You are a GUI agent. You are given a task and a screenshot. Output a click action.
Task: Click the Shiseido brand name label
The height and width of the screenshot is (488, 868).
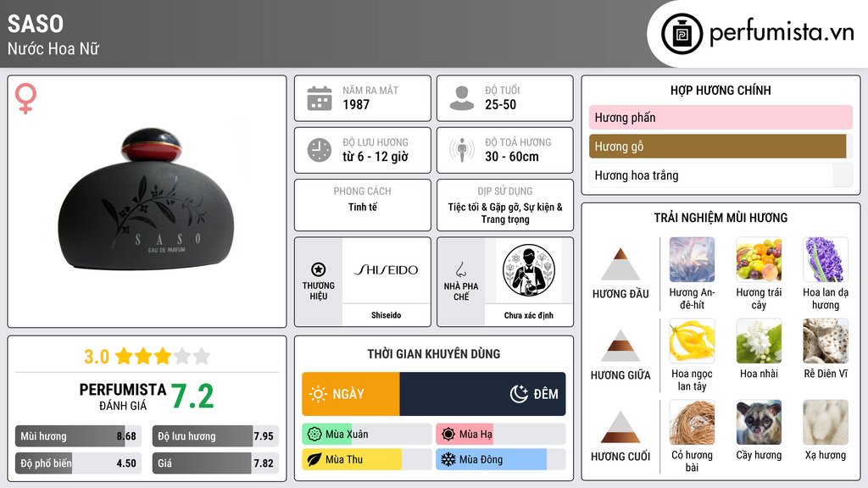coord(386,315)
